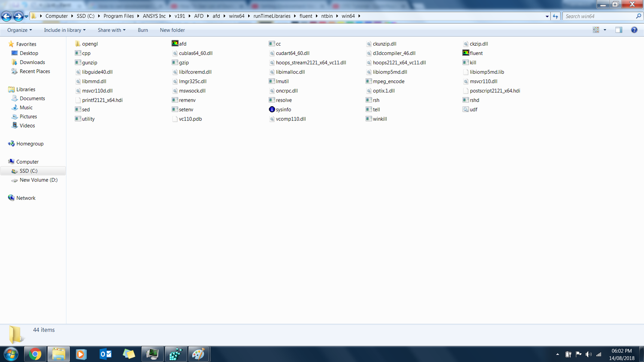Show hidden system tray icons
Image resolution: width=644 pixels, height=362 pixels.
point(558,354)
